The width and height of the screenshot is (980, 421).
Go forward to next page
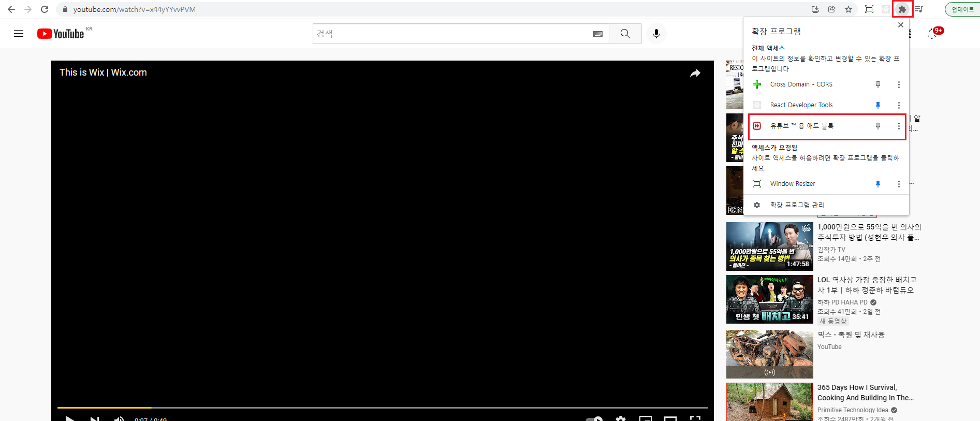pyautogui.click(x=28, y=9)
